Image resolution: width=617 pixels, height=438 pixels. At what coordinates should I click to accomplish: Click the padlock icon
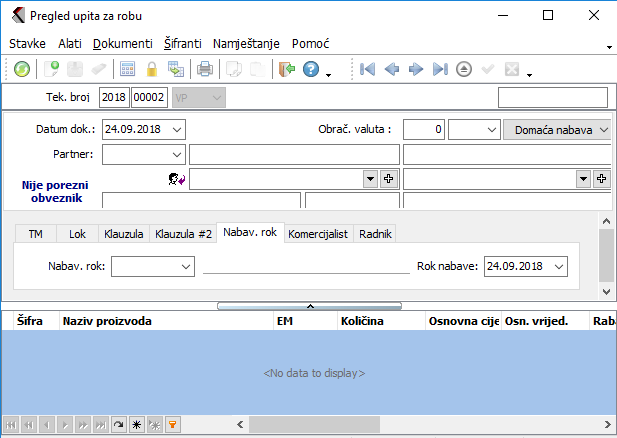tap(152, 69)
